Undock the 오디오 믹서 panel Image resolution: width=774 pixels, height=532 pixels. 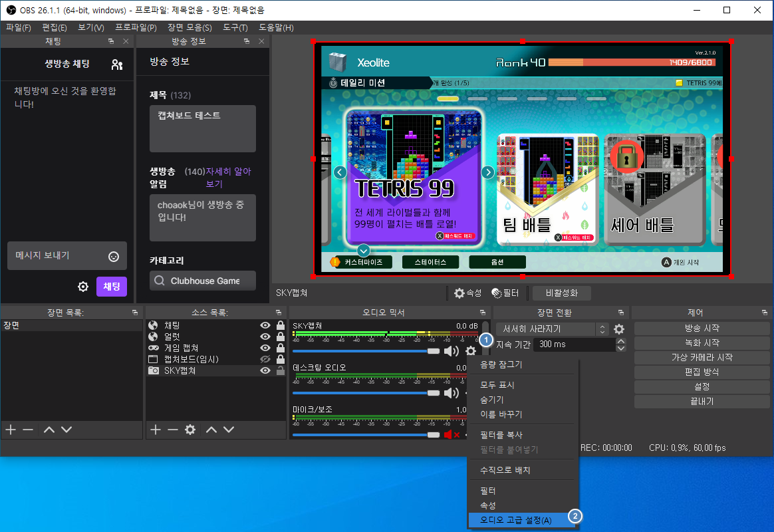click(x=483, y=313)
